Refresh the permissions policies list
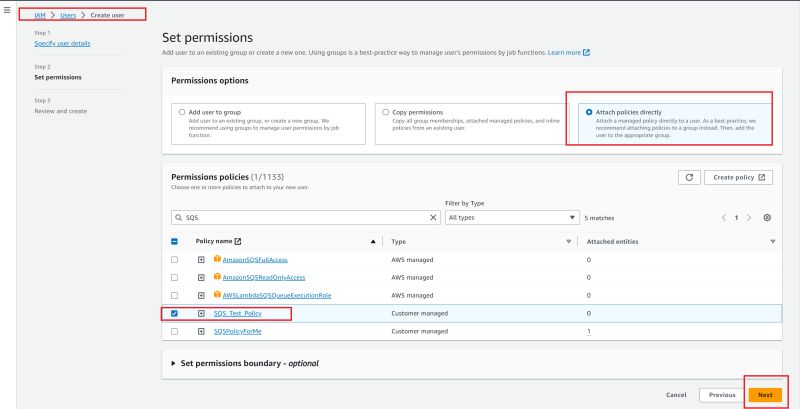800x409 pixels. pyautogui.click(x=689, y=177)
